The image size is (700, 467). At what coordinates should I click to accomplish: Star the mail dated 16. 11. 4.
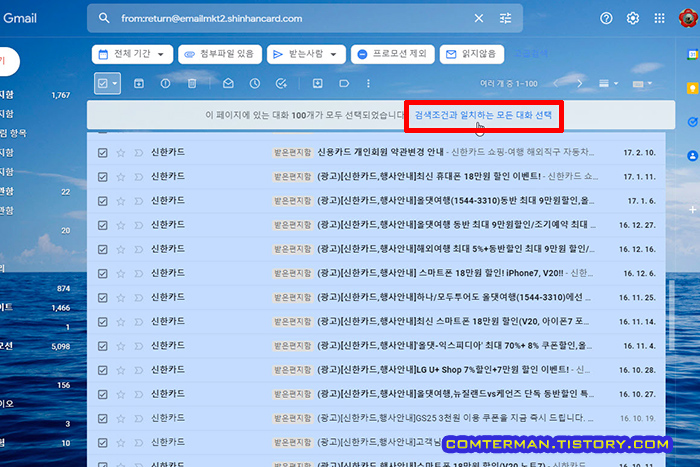pyautogui.click(x=121, y=346)
